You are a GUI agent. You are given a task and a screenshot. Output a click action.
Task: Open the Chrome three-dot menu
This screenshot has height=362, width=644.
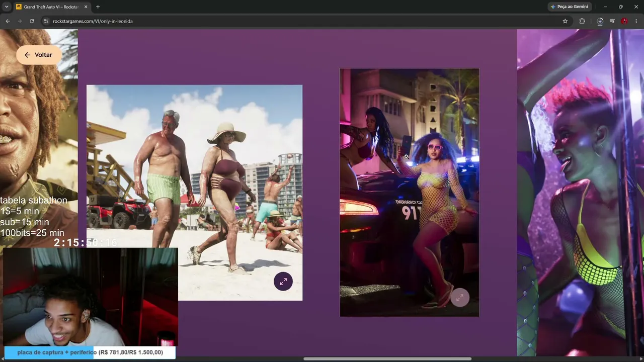636,21
